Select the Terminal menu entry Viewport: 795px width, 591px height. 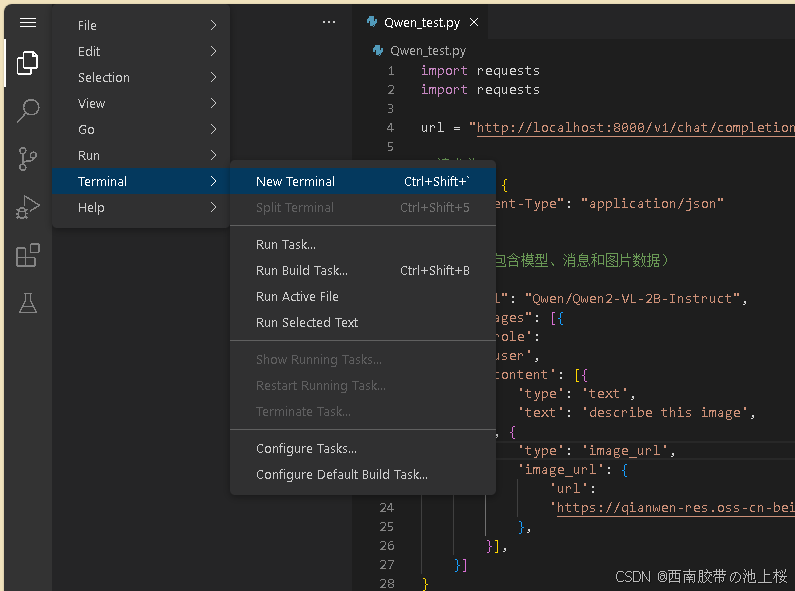coord(141,181)
